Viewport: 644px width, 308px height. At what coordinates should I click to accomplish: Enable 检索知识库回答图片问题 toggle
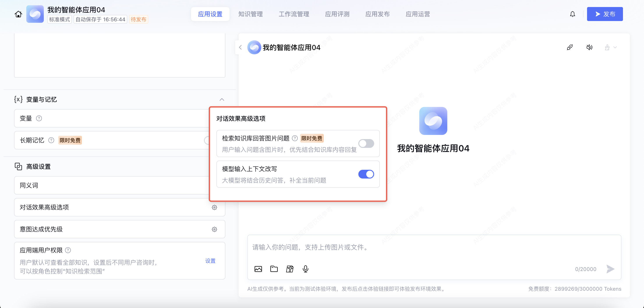pyautogui.click(x=366, y=143)
